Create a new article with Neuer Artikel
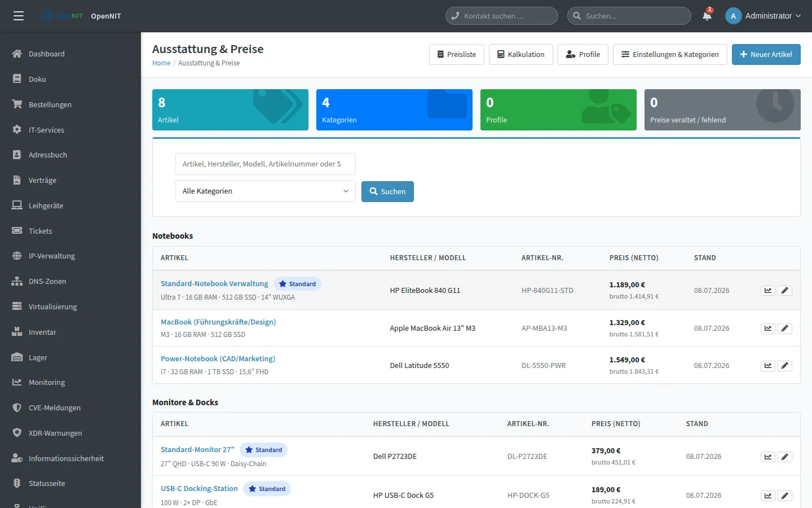Image resolution: width=812 pixels, height=508 pixels. [x=766, y=55]
